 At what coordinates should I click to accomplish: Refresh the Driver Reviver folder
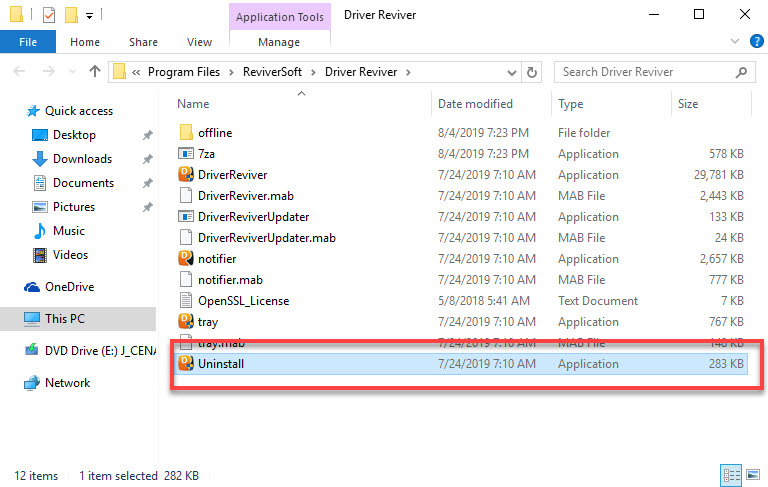point(532,73)
